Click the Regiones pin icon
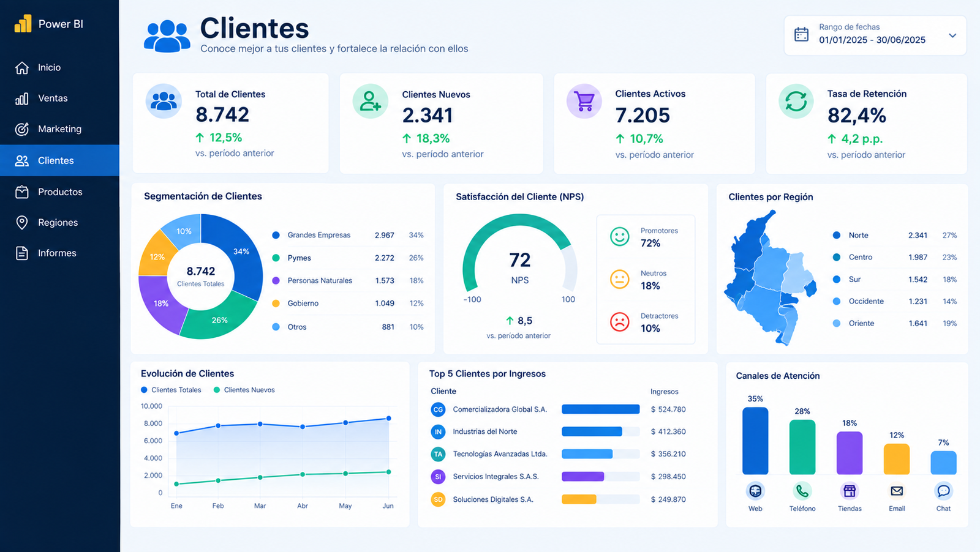 click(22, 222)
